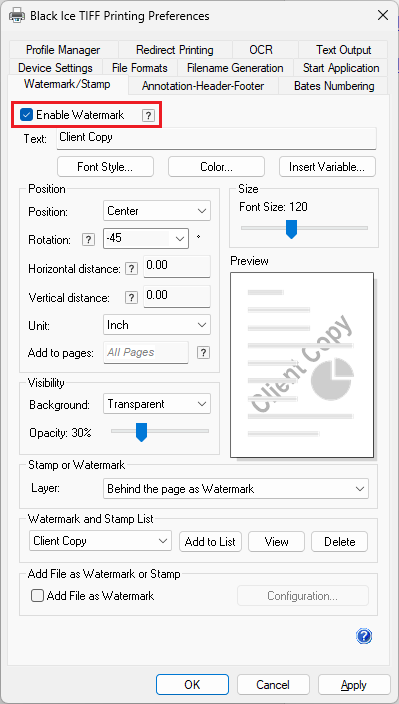Image resolution: width=399 pixels, height=704 pixels.
Task: Open help for Horizontal distance
Action: [x=131, y=269]
